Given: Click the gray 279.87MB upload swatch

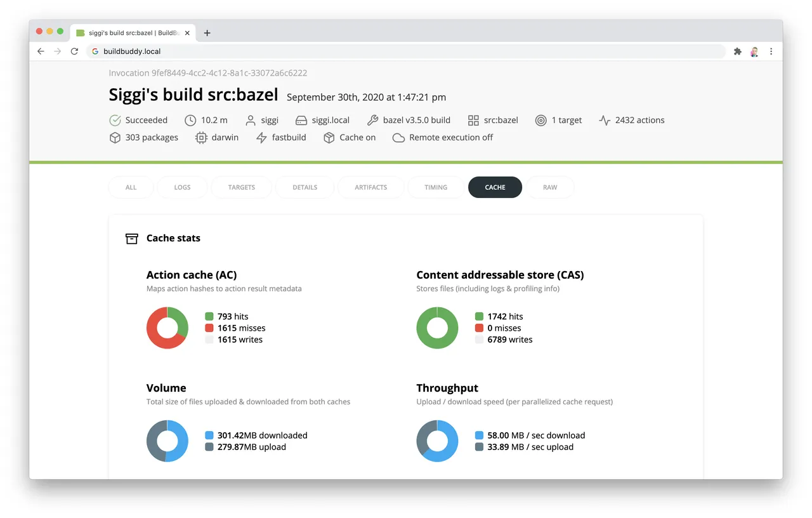Looking at the screenshot, I should click(209, 447).
